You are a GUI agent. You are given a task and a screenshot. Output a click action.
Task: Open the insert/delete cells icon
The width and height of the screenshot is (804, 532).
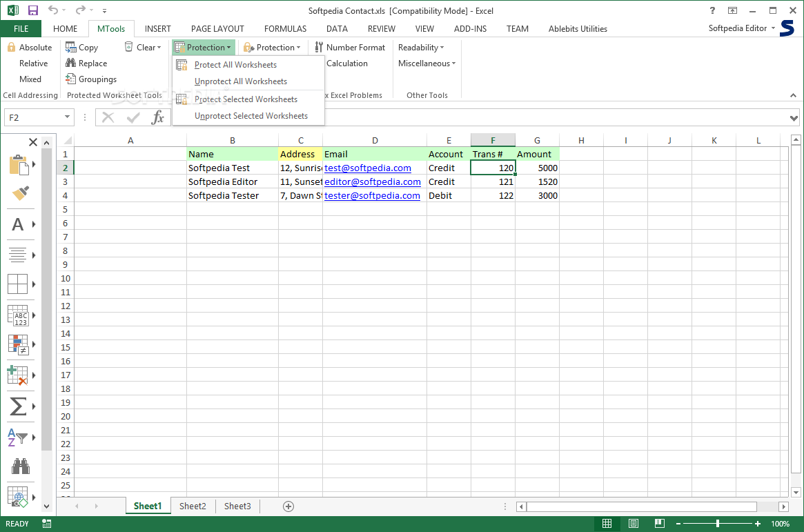(17, 375)
